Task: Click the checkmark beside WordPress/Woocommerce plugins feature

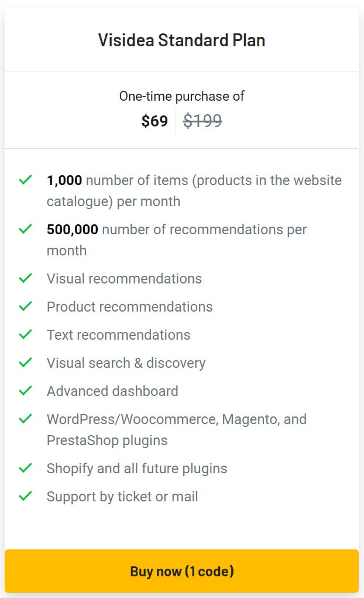Action: click(25, 419)
